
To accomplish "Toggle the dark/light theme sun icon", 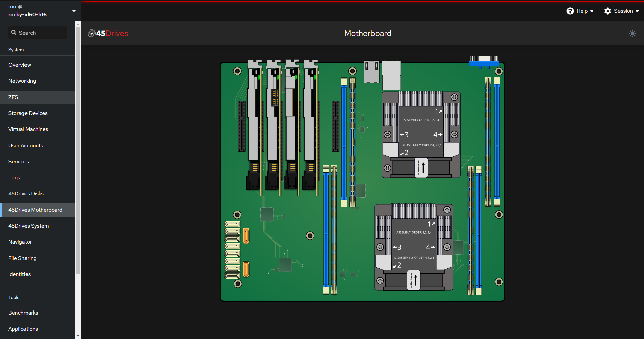I will coord(632,33).
